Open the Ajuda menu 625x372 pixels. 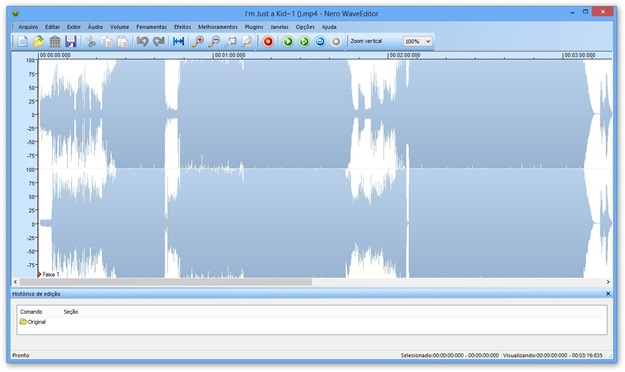(x=329, y=27)
